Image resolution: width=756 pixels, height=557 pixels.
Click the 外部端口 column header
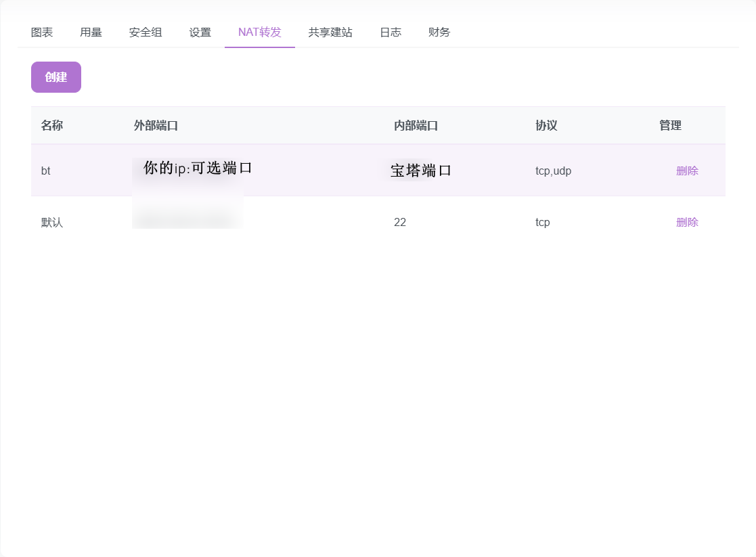156,125
